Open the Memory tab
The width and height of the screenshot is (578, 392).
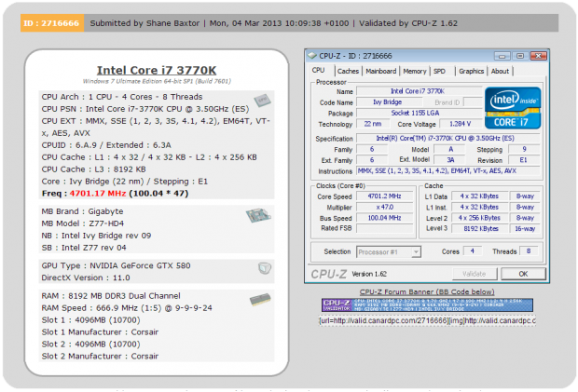point(415,71)
